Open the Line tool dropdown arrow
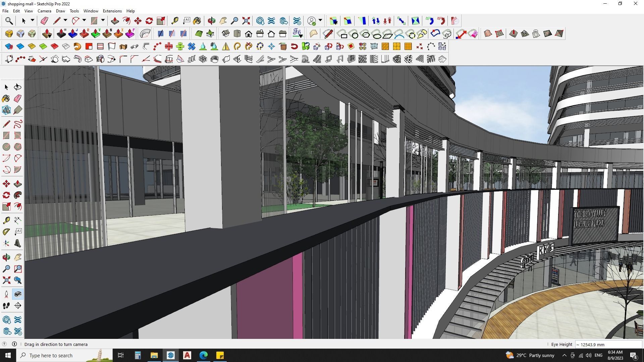 [65, 21]
